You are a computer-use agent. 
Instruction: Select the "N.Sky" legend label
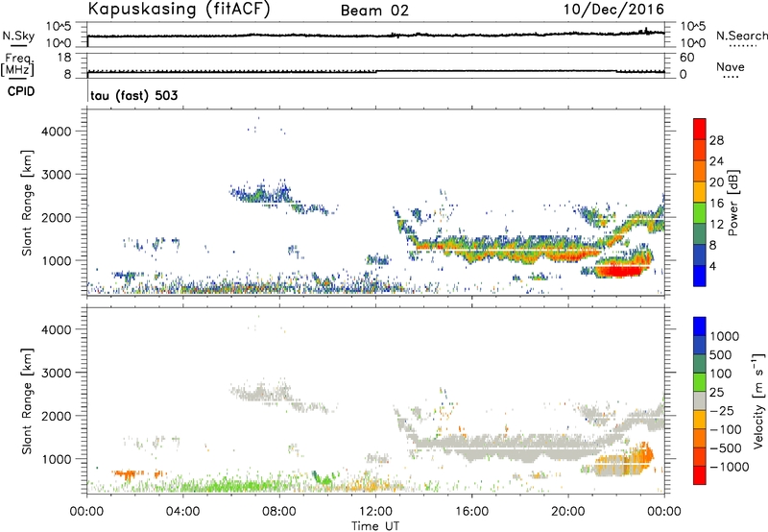point(18,36)
